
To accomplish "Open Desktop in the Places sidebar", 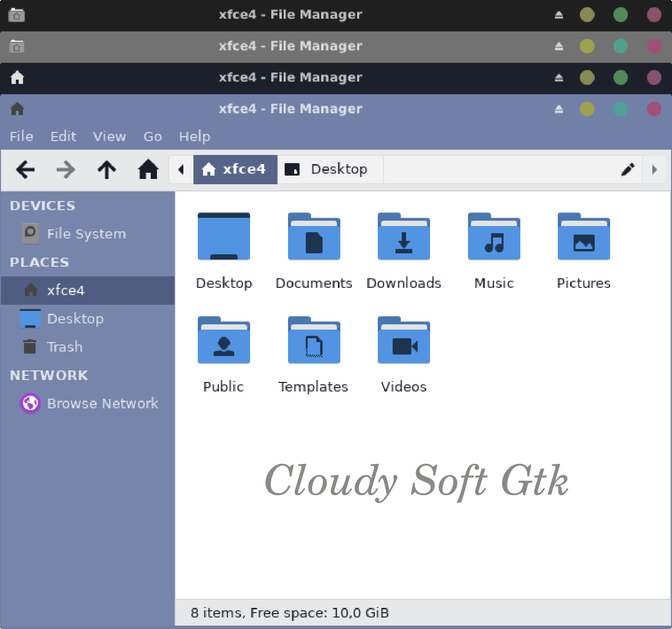I will 87,319.
